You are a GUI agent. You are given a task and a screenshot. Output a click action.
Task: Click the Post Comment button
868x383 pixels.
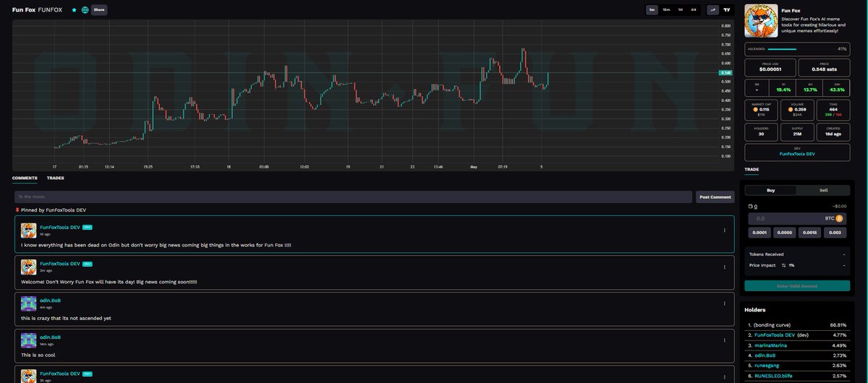pyautogui.click(x=715, y=197)
